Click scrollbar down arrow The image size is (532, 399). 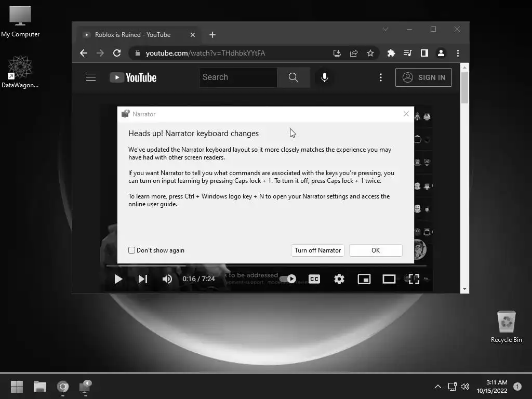point(465,289)
